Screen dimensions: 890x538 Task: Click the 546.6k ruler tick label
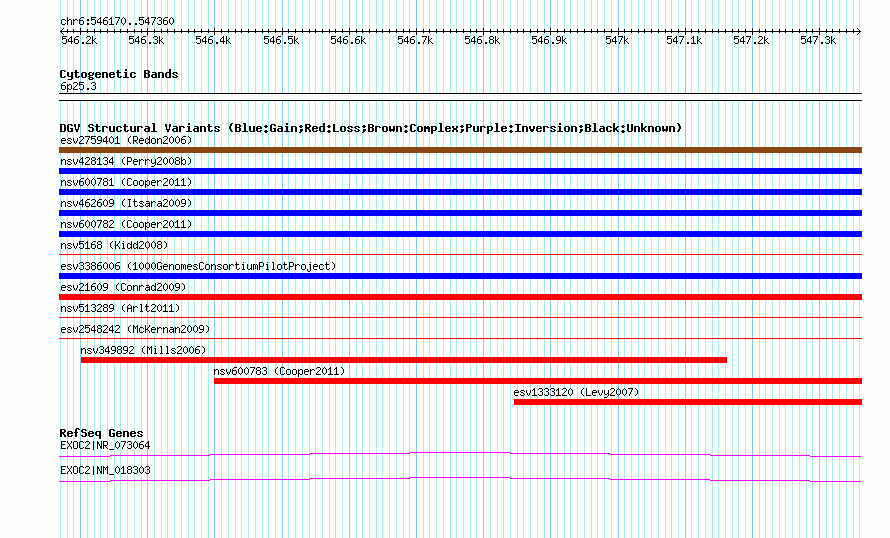click(x=348, y=40)
